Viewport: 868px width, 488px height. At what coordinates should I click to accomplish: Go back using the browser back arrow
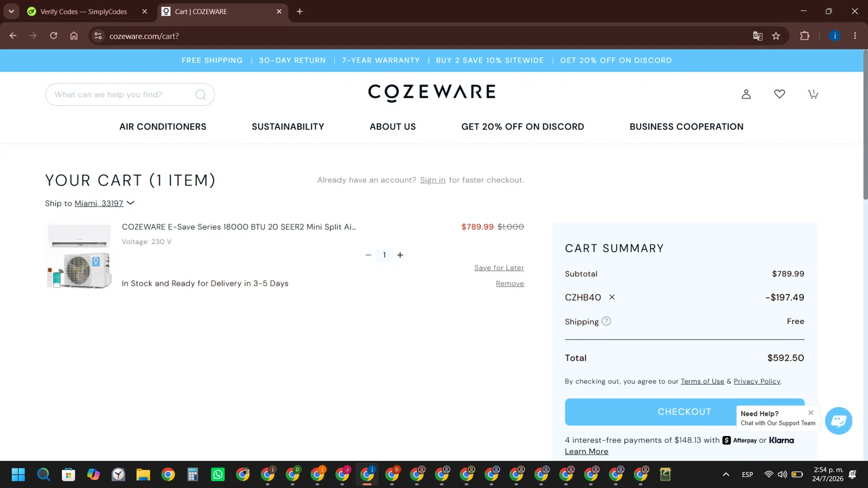[13, 36]
